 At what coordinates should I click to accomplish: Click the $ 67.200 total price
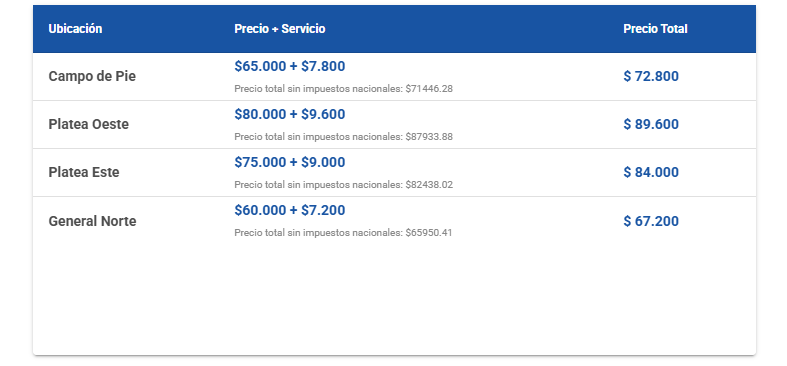click(651, 221)
